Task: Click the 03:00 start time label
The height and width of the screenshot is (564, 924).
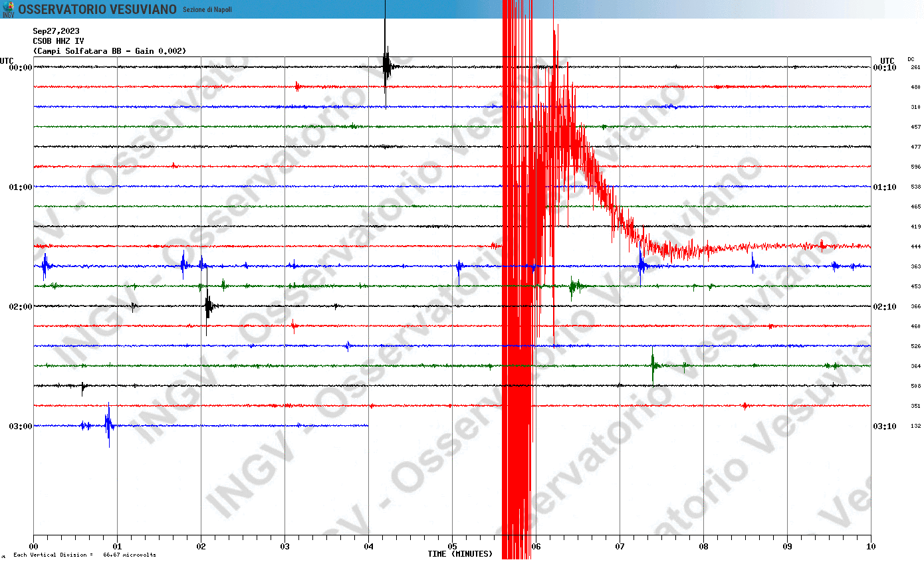Action: click(21, 426)
